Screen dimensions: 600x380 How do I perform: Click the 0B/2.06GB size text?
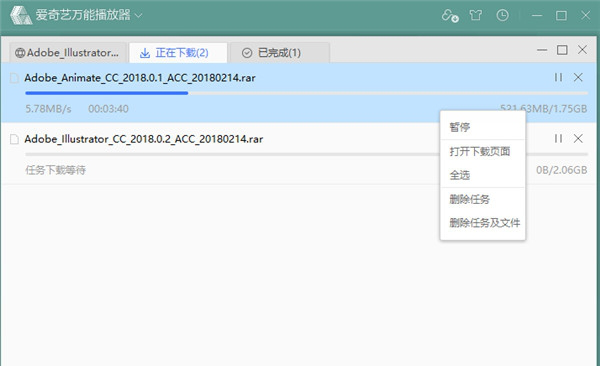pos(561,170)
